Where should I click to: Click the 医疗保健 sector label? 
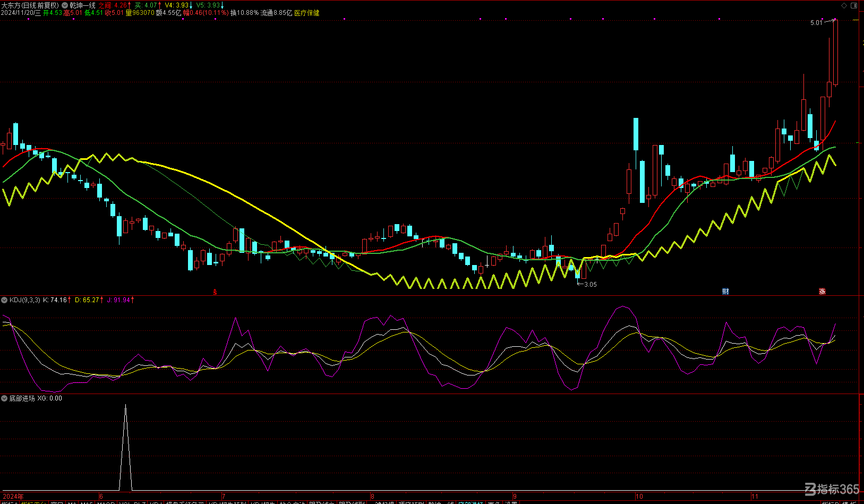pyautogui.click(x=307, y=13)
